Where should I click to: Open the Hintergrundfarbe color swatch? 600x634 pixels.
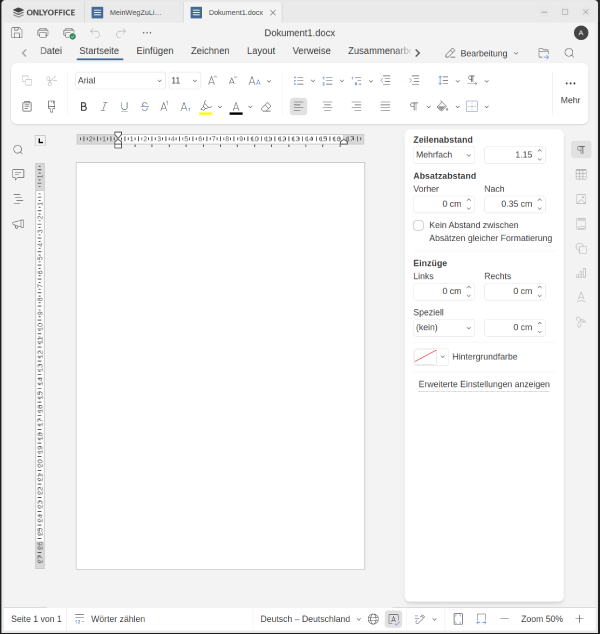(426, 356)
